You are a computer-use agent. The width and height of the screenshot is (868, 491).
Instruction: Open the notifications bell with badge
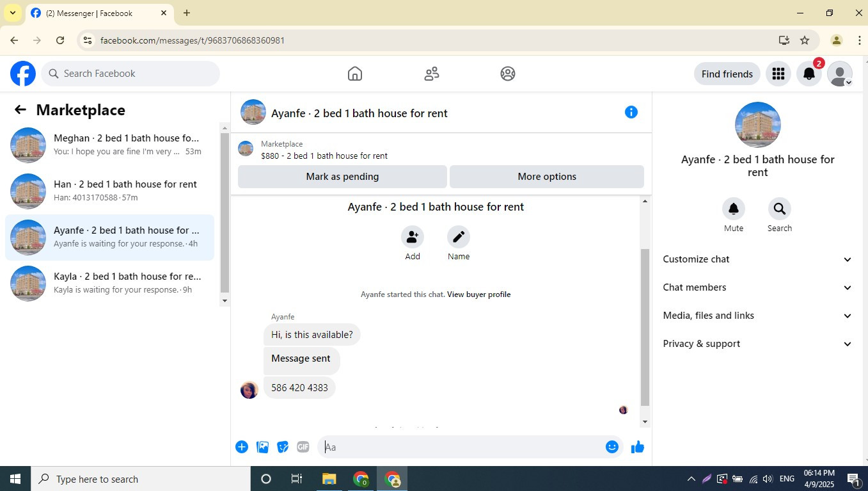point(809,74)
